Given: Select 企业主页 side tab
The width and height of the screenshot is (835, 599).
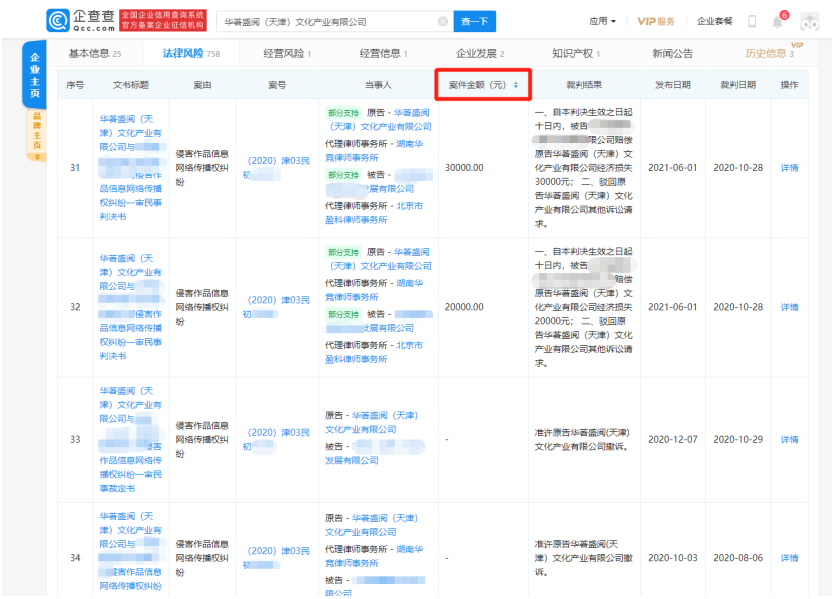Looking at the screenshot, I should point(35,75).
